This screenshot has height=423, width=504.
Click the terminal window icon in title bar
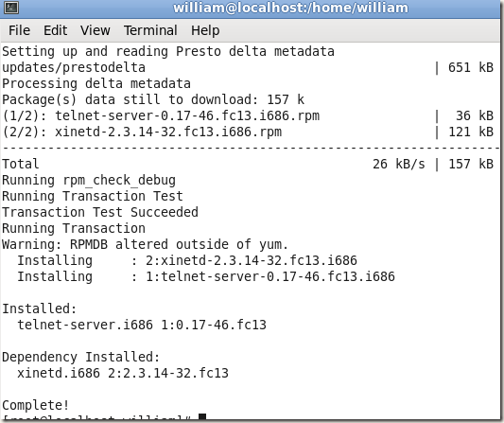click(x=11, y=8)
